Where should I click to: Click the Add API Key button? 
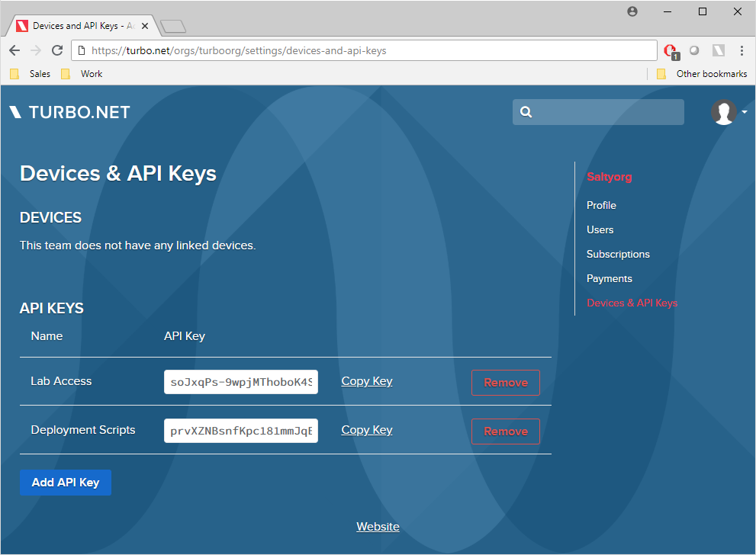[x=65, y=482]
